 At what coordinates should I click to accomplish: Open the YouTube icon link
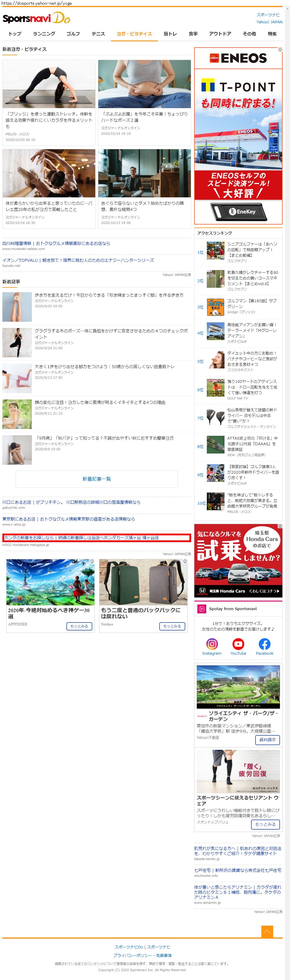pos(238,644)
